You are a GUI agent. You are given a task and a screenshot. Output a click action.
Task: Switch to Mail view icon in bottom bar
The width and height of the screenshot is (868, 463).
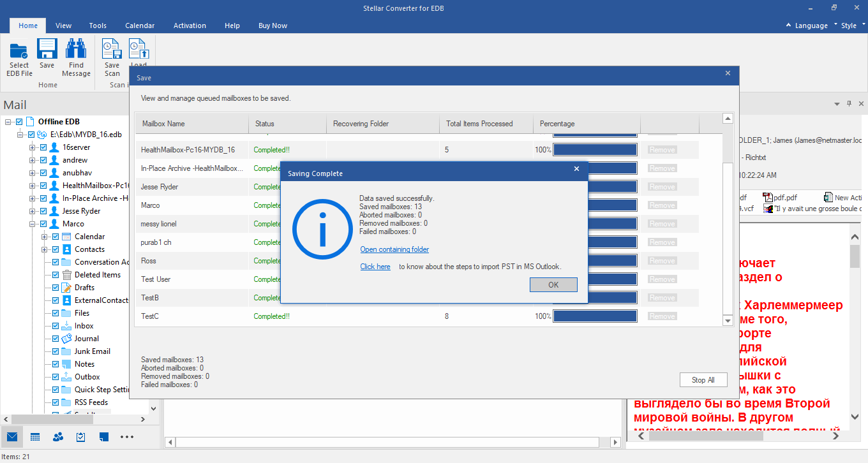point(11,437)
